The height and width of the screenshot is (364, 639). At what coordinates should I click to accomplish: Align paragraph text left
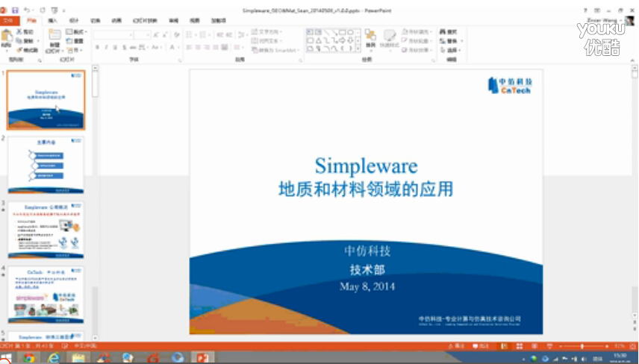[189, 48]
